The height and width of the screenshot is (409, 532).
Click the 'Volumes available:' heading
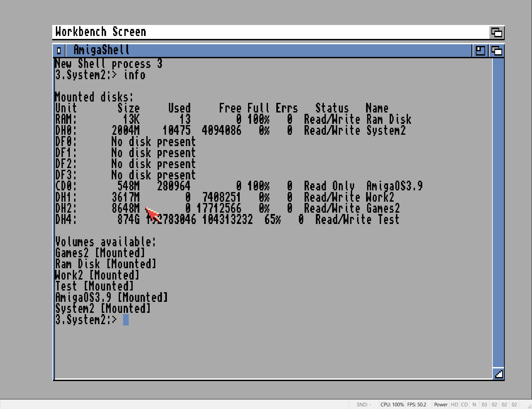[105, 242]
